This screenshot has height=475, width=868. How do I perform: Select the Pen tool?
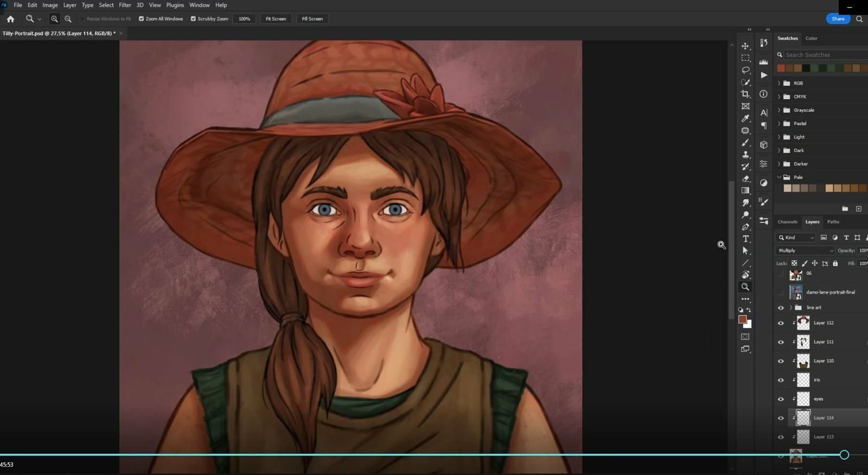745,227
